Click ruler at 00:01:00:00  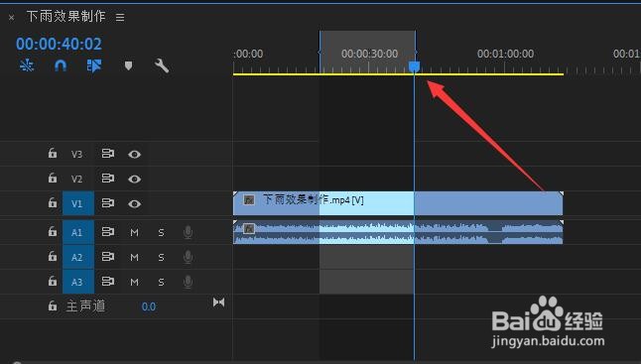505,54
